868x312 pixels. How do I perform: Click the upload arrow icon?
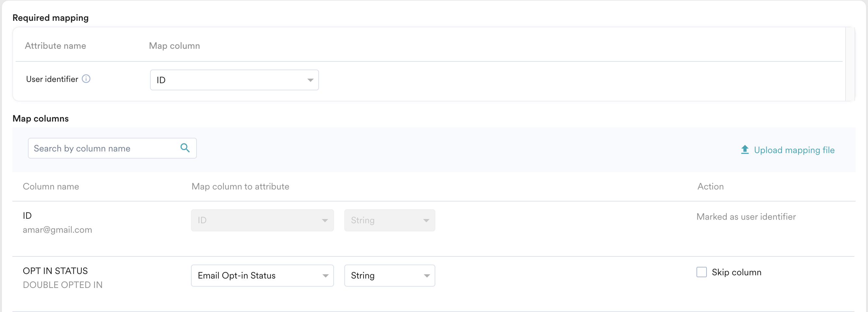[745, 150]
